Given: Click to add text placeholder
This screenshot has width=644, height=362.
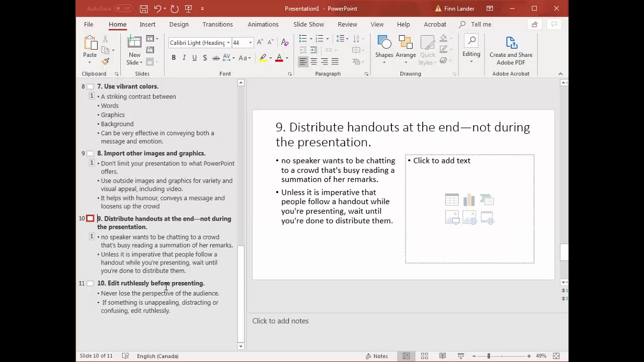Looking at the screenshot, I should click(x=469, y=209).
